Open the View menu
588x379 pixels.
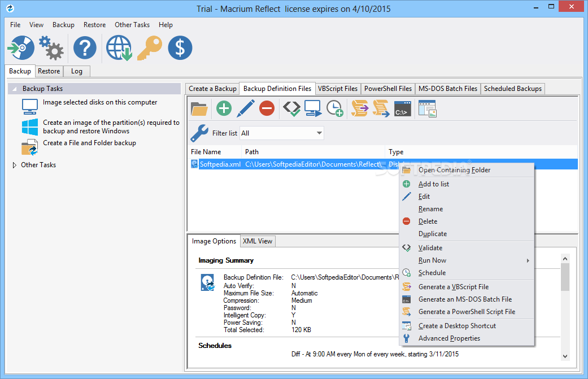[x=36, y=25]
